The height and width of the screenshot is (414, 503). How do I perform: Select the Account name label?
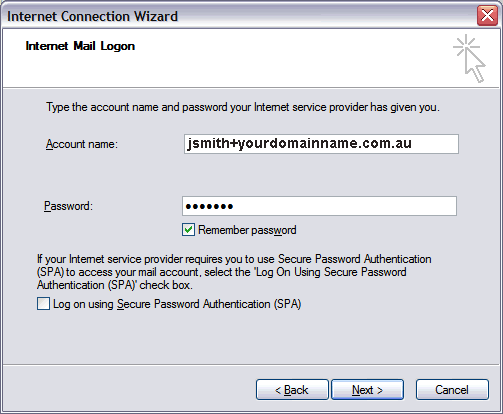(x=82, y=144)
